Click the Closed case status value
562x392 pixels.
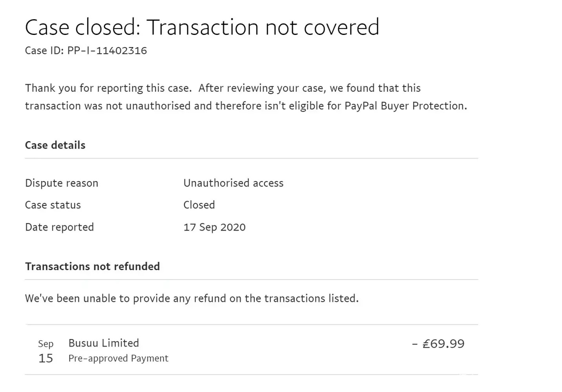199,205
